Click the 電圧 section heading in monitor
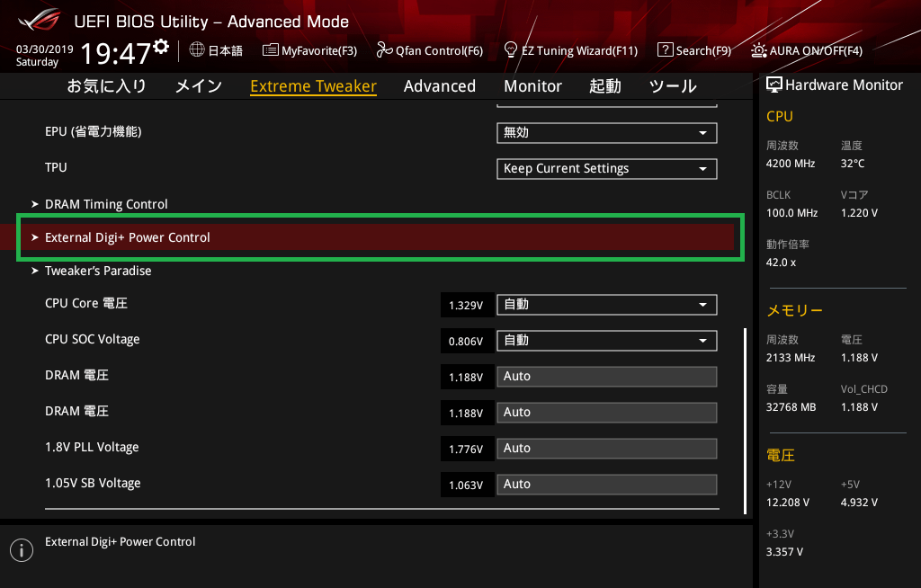 (781, 455)
